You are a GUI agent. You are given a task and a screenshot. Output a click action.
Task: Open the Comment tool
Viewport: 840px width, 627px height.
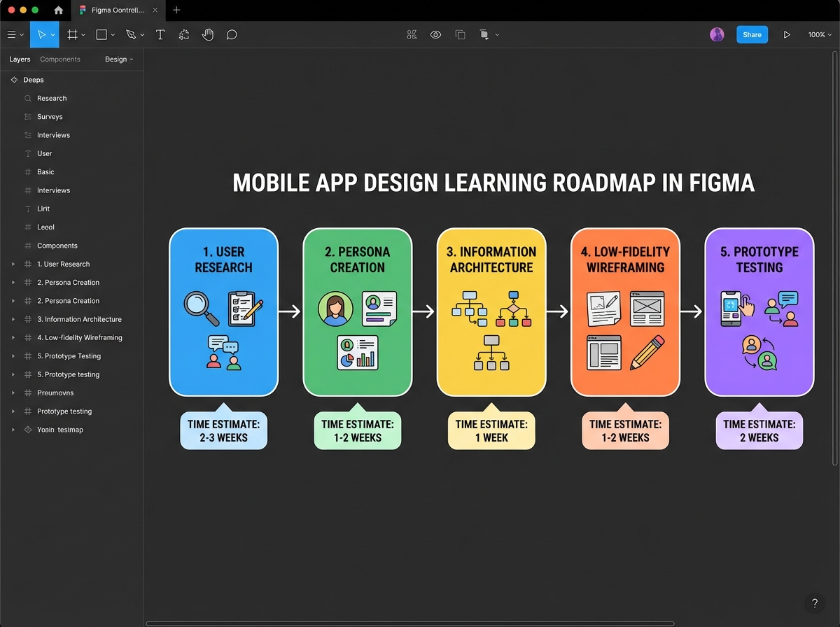(231, 34)
